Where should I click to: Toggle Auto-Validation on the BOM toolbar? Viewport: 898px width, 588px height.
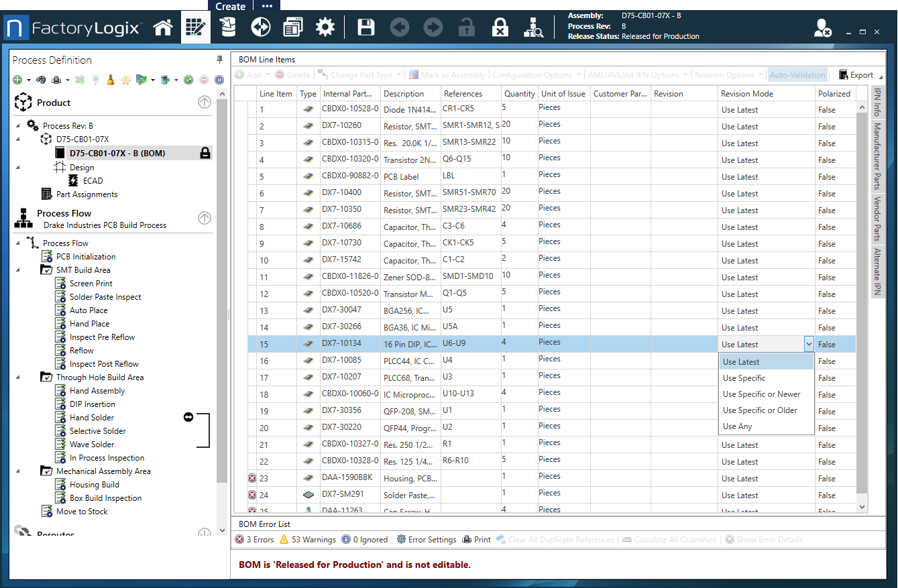[x=797, y=74]
